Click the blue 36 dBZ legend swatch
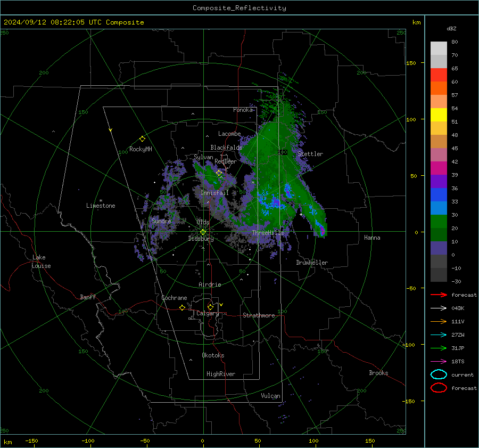 point(439,194)
